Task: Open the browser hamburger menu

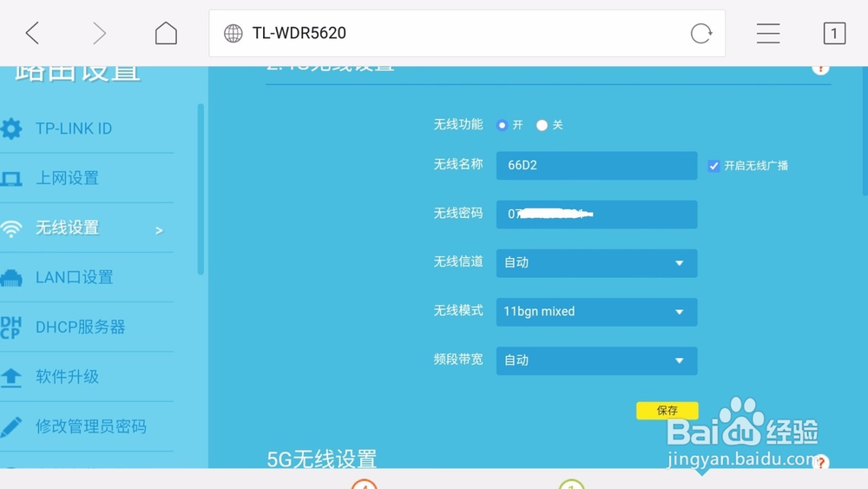Action: click(768, 33)
